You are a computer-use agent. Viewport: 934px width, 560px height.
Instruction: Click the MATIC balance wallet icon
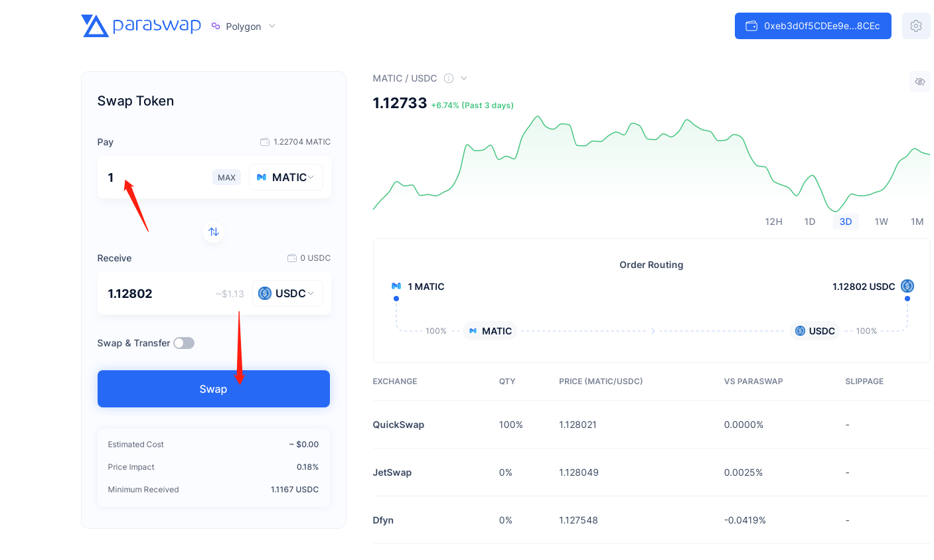click(x=265, y=142)
